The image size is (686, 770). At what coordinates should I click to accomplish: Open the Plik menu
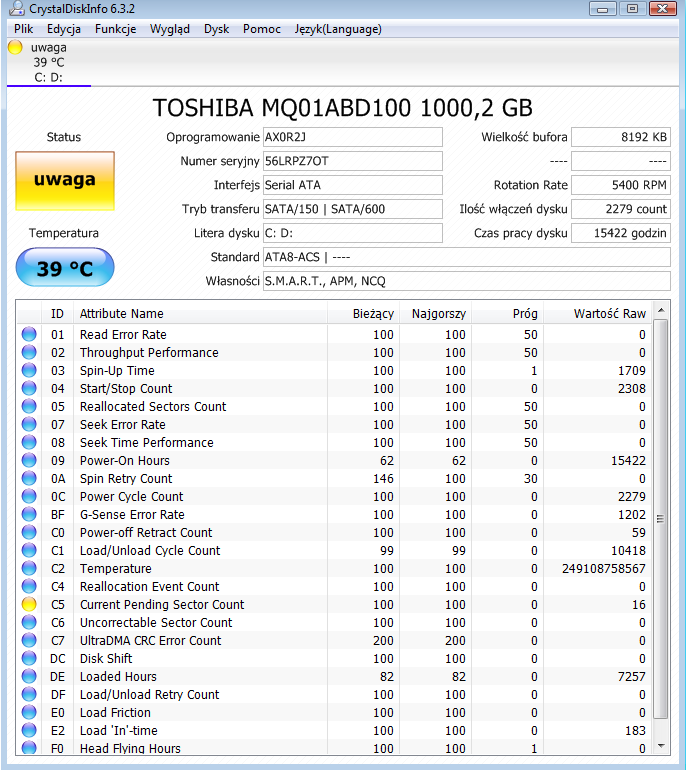(23, 29)
